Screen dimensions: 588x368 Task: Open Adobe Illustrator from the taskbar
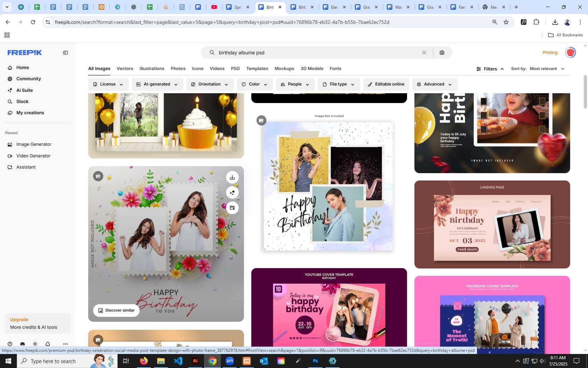point(195,361)
